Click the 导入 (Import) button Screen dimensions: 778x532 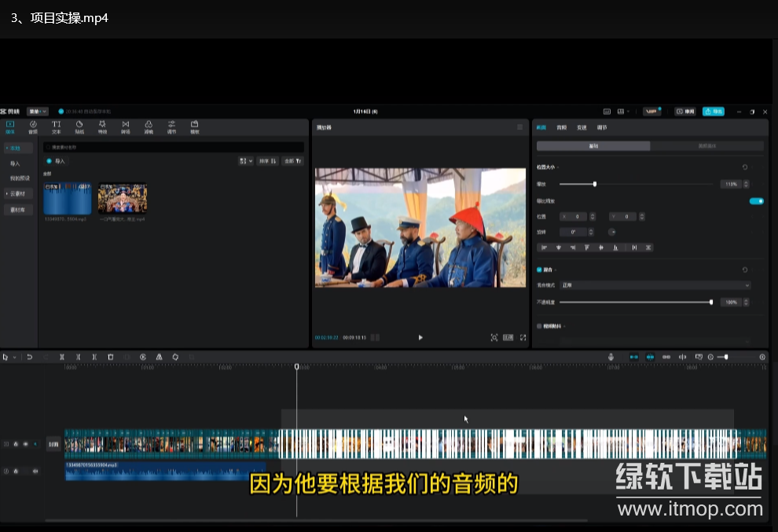[56, 161]
